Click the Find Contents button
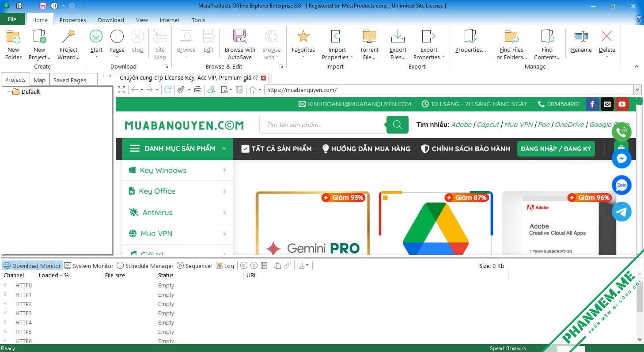 tap(547, 45)
